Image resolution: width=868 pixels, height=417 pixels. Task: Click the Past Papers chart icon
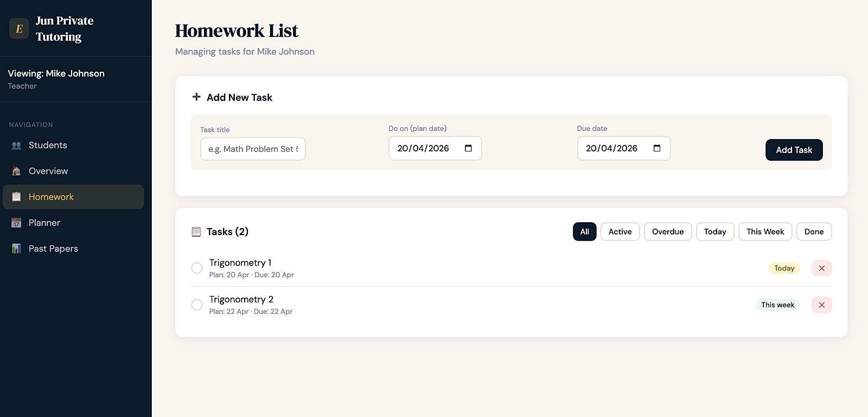coord(16,249)
